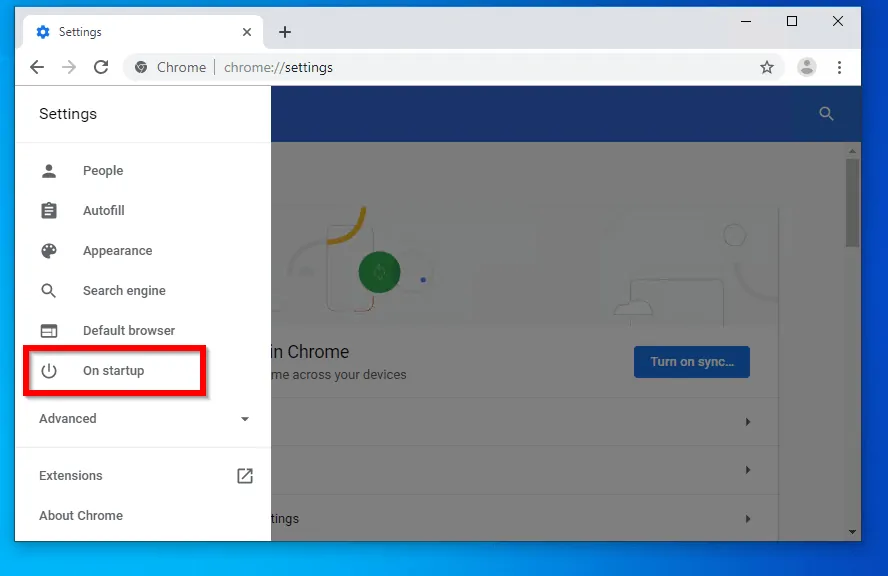Open Chrome's three-dot menu
The image size is (888, 576).
840,67
